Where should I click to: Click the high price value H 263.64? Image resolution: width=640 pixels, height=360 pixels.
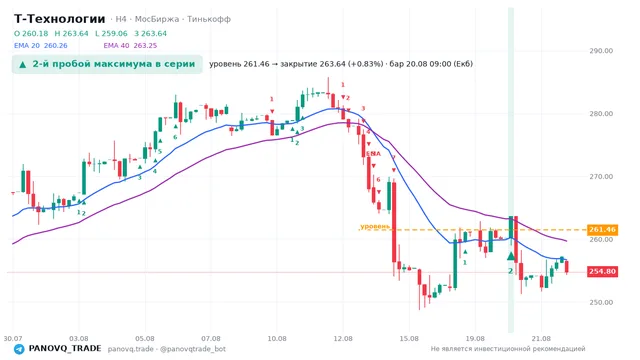[71, 33]
